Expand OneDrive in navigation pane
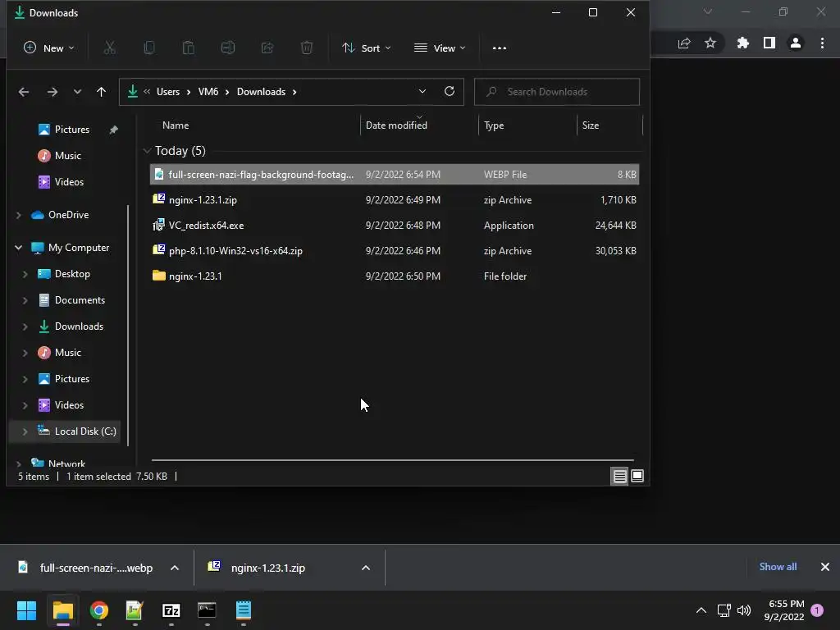The width and height of the screenshot is (840, 630). [x=19, y=215]
